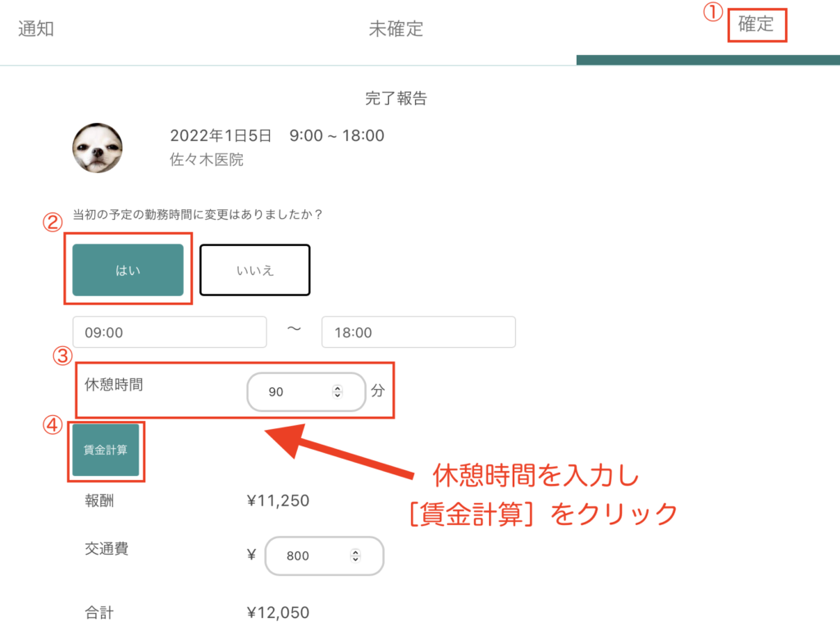Open the 通知 tab

tap(36, 29)
